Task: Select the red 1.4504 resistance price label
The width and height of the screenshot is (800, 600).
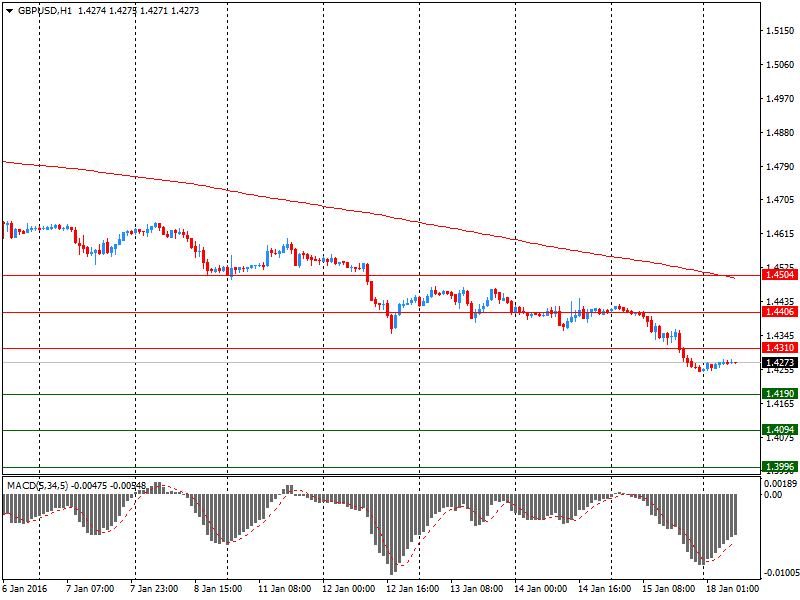Action: click(x=780, y=275)
